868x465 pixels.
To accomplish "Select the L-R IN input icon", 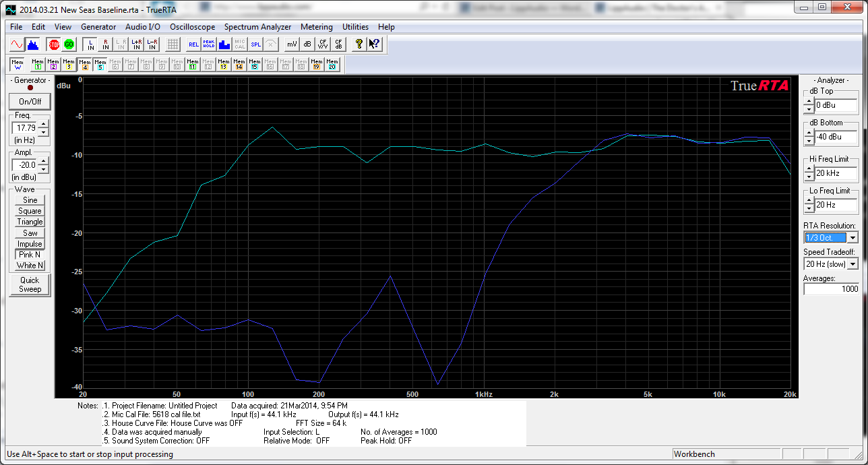I will tap(152, 44).
